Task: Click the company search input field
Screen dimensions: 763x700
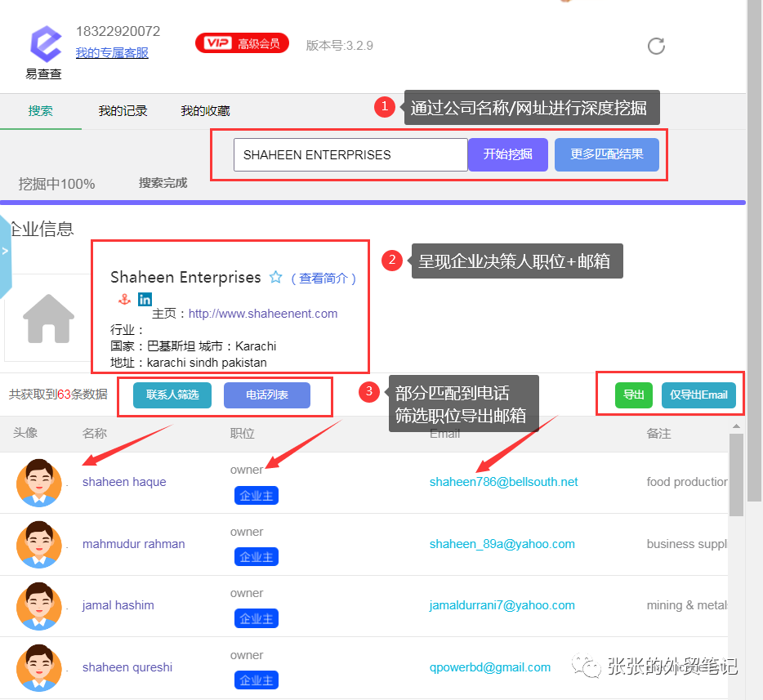Action: point(350,154)
